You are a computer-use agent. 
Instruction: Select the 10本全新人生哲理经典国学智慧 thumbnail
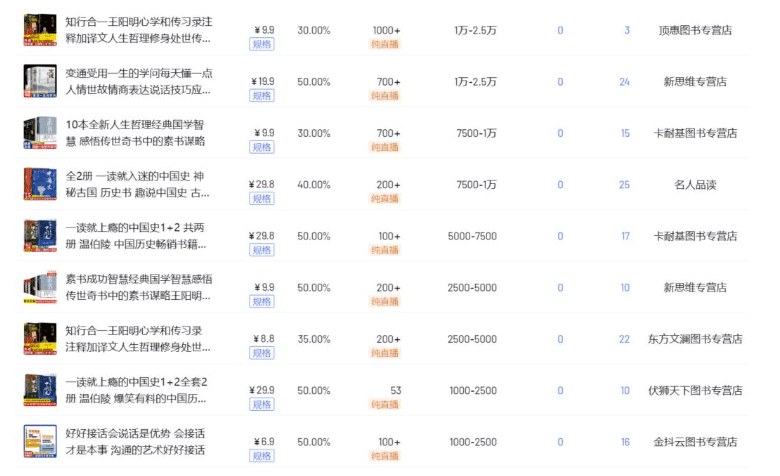click(37, 133)
